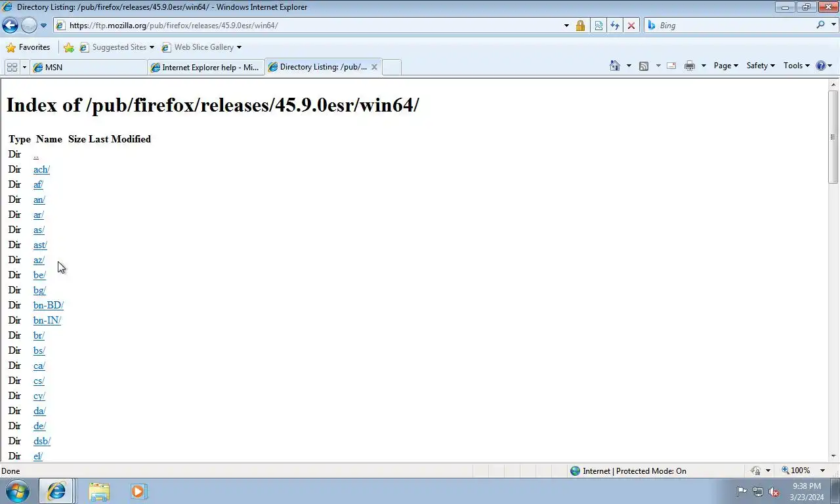Screen dimensions: 840x504
Task: Click the address bar URL field
Action: point(307,26)
